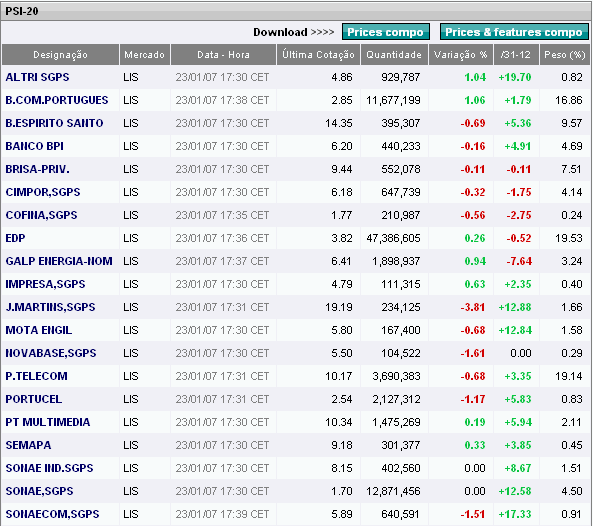Viewport: 593px width, 526px height.
Task: Select the SONAE,SGPS quantity 12,871,456
Action: click(x=393, y=491)
